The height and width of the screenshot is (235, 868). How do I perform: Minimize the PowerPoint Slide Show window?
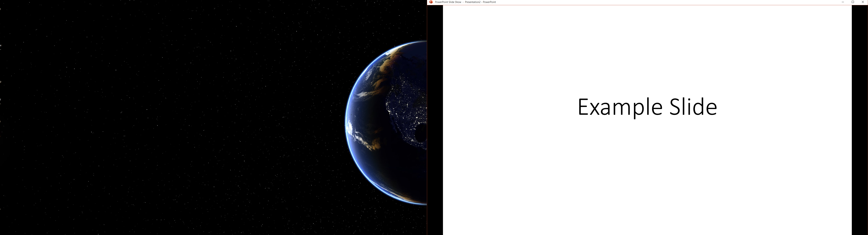(843, 2)
